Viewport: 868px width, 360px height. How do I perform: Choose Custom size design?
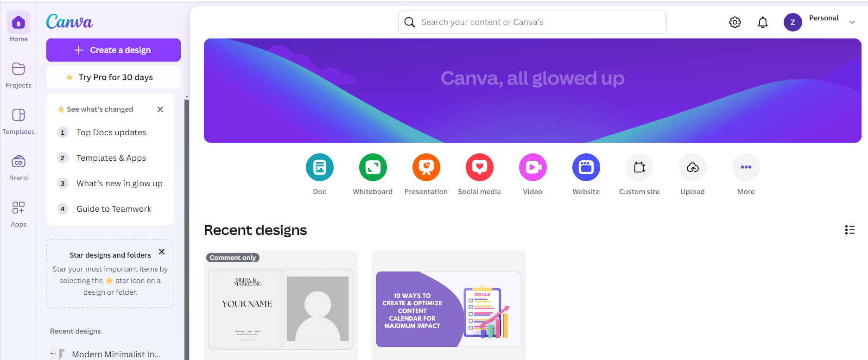pos(640,167)
